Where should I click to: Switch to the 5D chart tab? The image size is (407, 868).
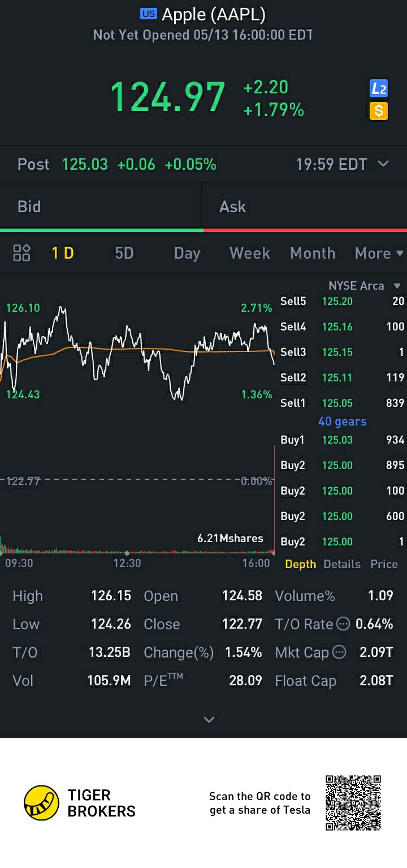point(124,253)
